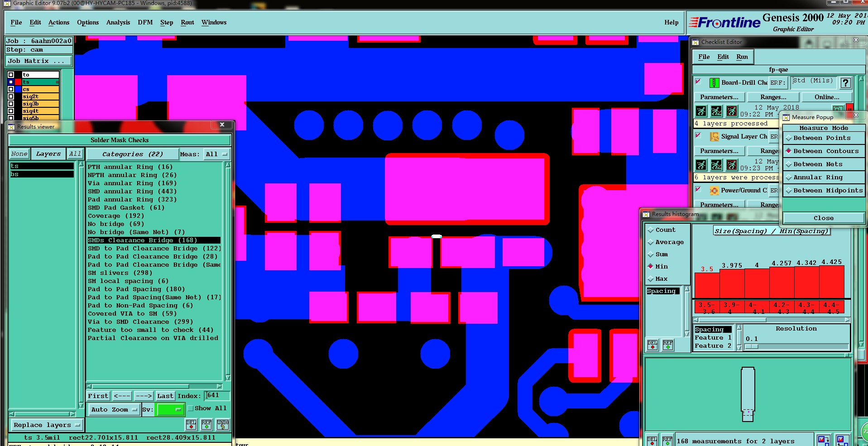Click the second run icon under Board-Drill Check
The height and width of the screenshot is (446, 868).
pyautogui.click(x=716, y=110)
